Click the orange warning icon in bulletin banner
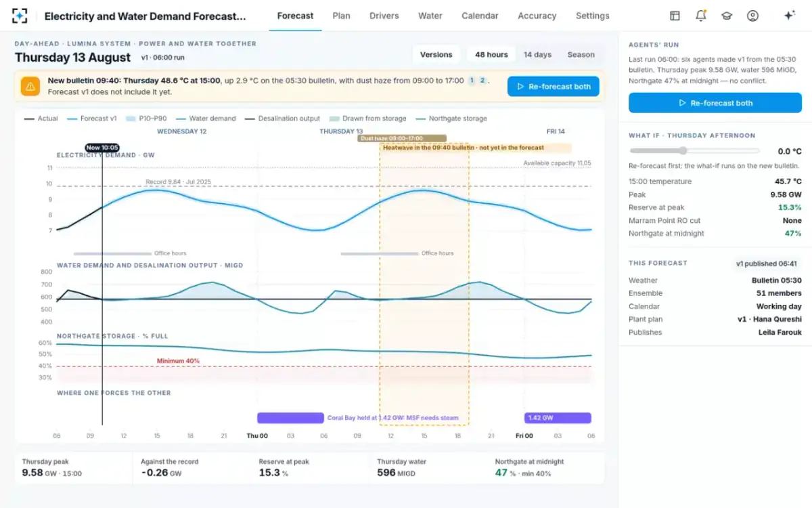This screenshot has height=508, width=812. pos(30,86)
